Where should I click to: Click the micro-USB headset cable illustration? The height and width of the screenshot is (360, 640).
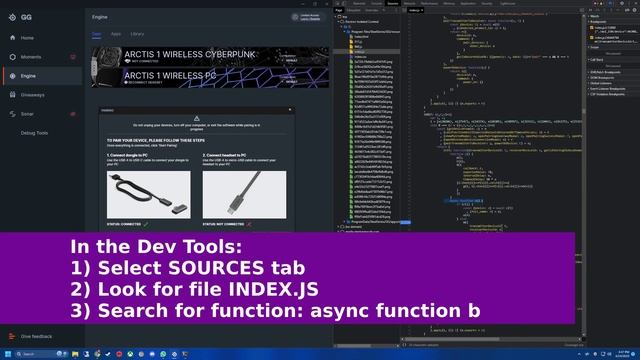tap(244, 195)
